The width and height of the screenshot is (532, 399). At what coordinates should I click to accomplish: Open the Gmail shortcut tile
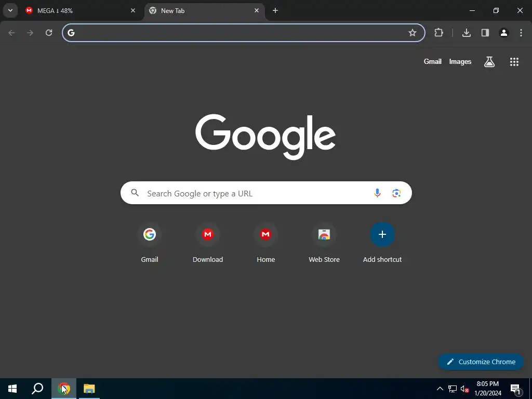[x=150, y=243]
